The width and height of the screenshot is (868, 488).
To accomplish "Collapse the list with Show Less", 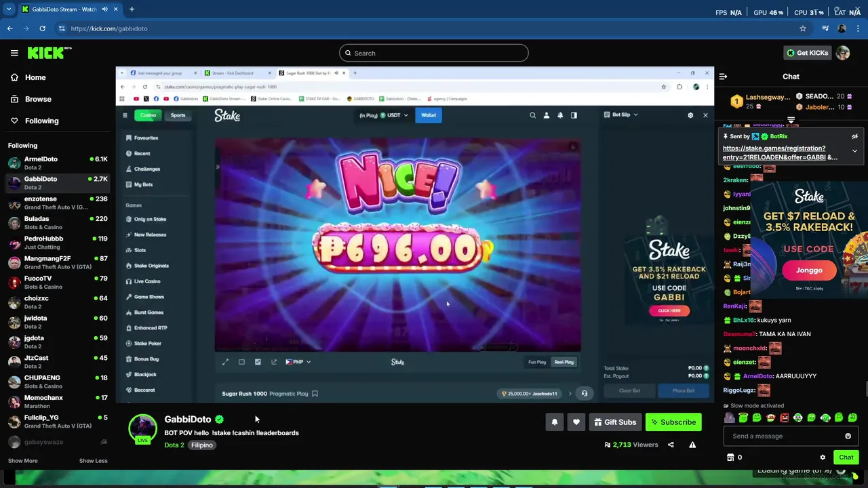I will [x=93, y=461].
